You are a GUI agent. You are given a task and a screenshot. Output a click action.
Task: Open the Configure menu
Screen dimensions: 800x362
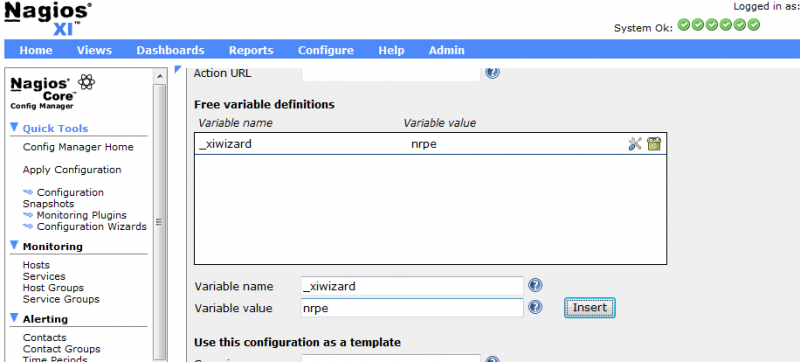coord(326,50)
